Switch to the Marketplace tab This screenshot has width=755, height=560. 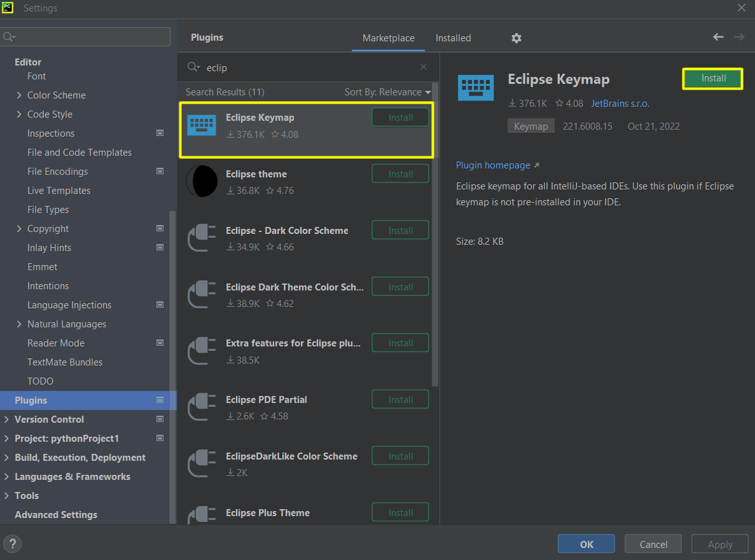click(388, 38)
